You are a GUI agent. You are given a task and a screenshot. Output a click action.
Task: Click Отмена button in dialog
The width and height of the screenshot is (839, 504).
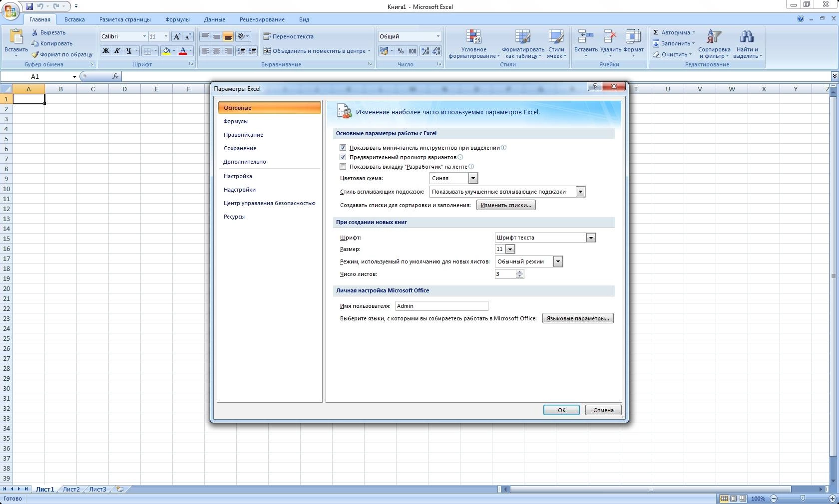coord(603,410)
